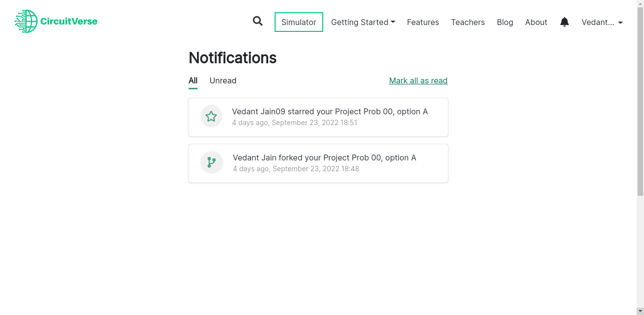Click the scrollbar down arrow
This screenshot has width=644, height=315.
[x=640, y=311]
